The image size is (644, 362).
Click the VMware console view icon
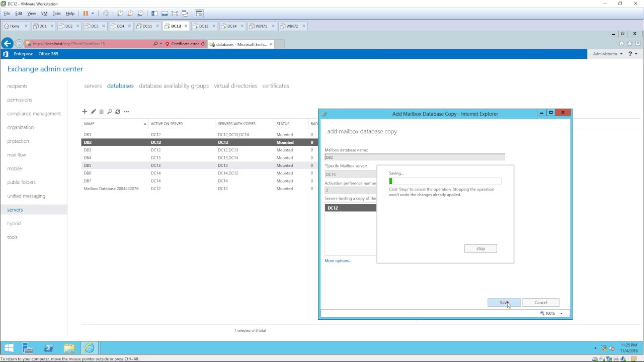pos(199,13)
